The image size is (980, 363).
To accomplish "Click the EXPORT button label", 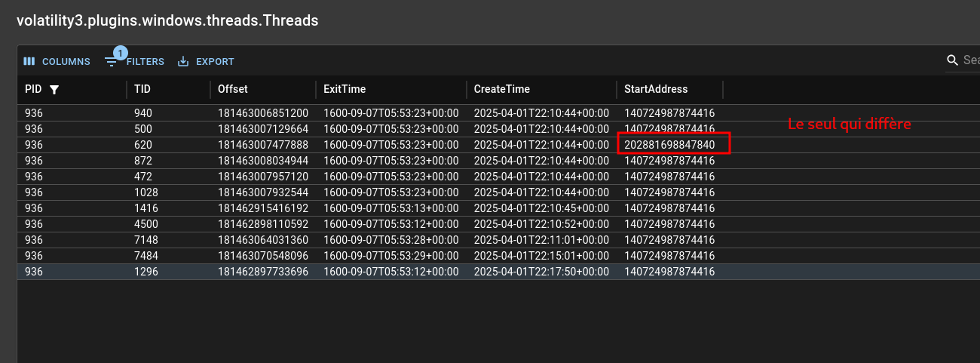I will (215, 62).
